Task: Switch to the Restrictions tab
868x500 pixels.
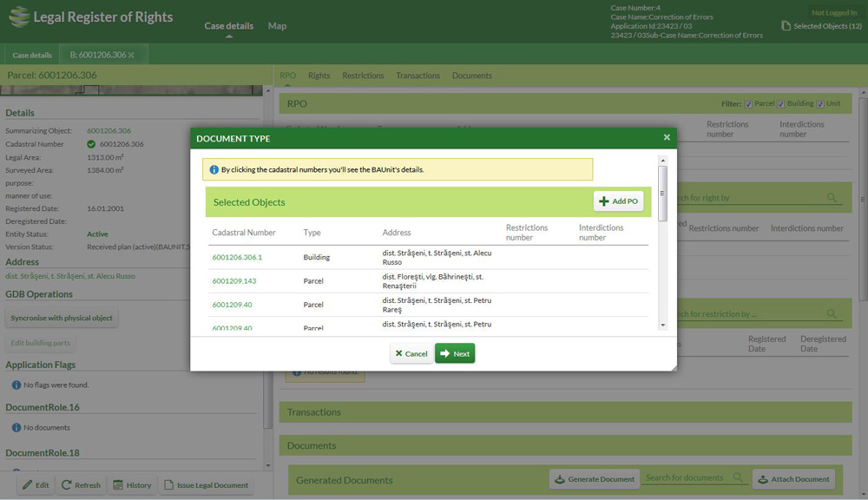Action: point(363,76)
